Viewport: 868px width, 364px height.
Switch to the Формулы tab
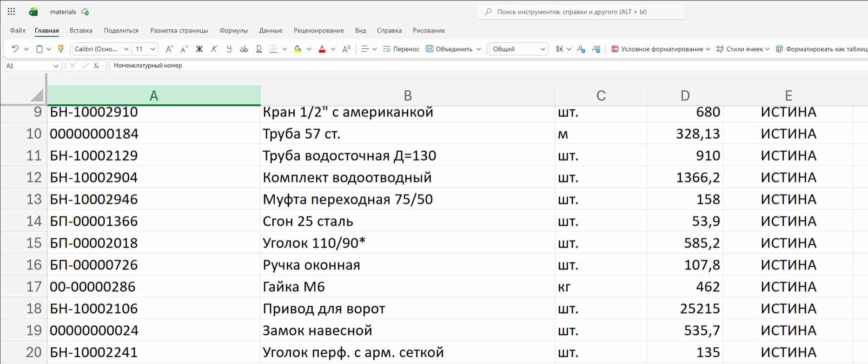point(234,30)
